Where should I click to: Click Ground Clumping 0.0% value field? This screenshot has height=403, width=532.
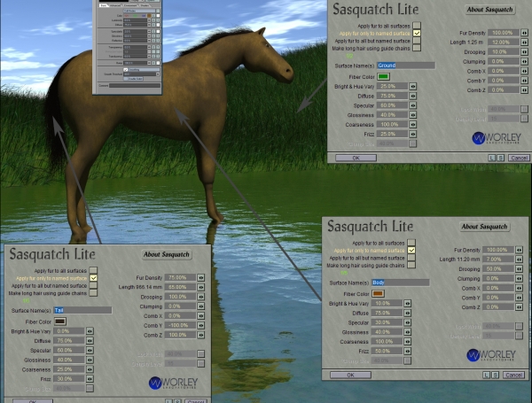[x=504, y=61]
